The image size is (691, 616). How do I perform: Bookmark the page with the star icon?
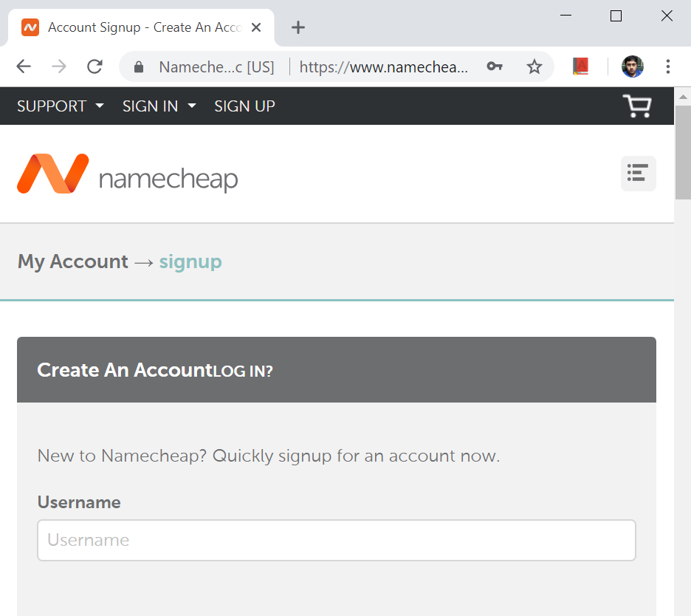(x=534, y=66)
